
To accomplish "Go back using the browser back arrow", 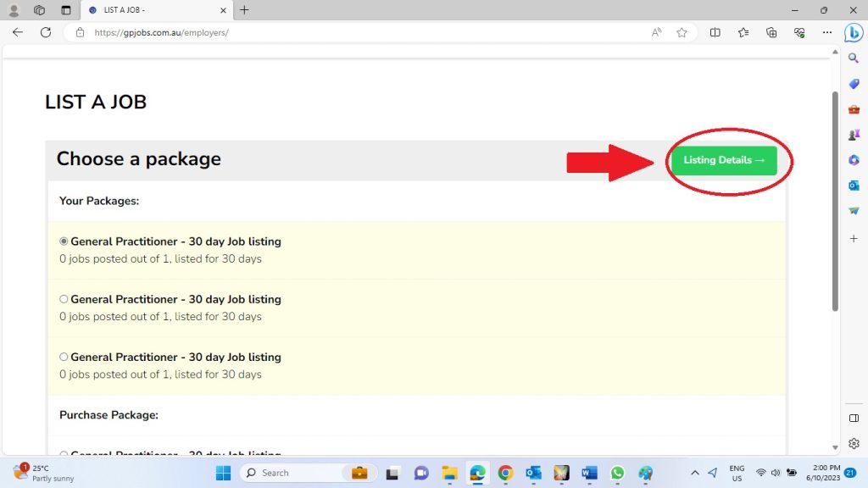I will pos(18,32).
